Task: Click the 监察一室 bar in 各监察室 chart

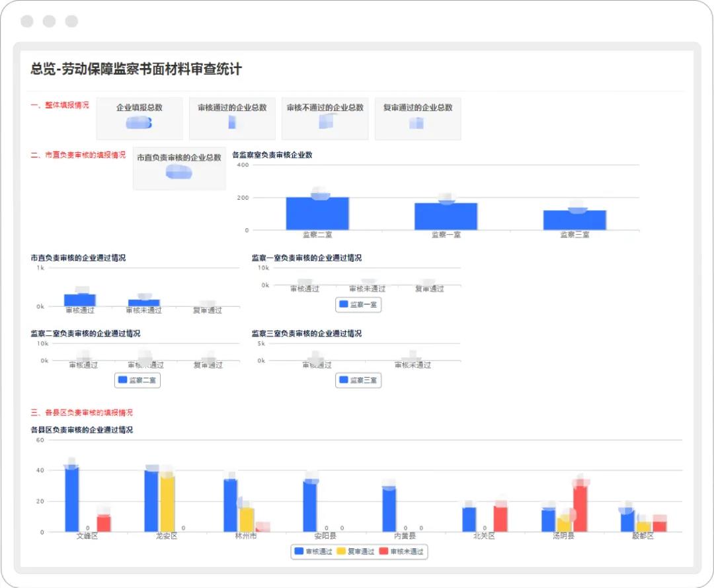Action: [446, 216]
